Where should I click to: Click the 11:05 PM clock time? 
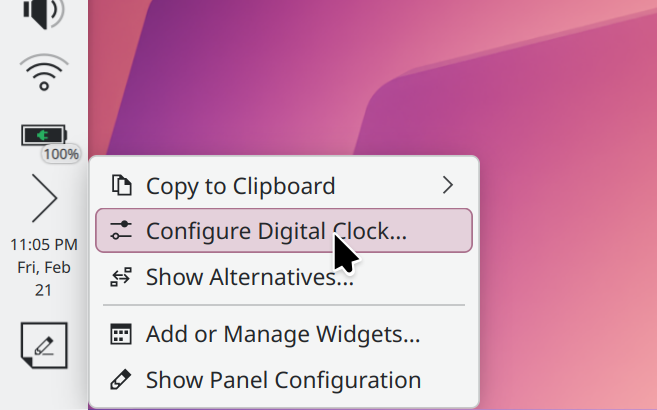coord(44,244)
